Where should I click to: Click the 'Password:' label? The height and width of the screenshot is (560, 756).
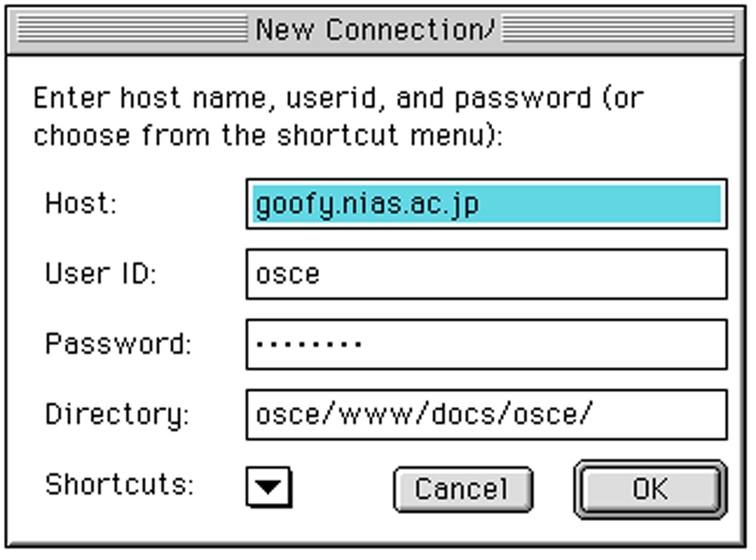point(118,343)
